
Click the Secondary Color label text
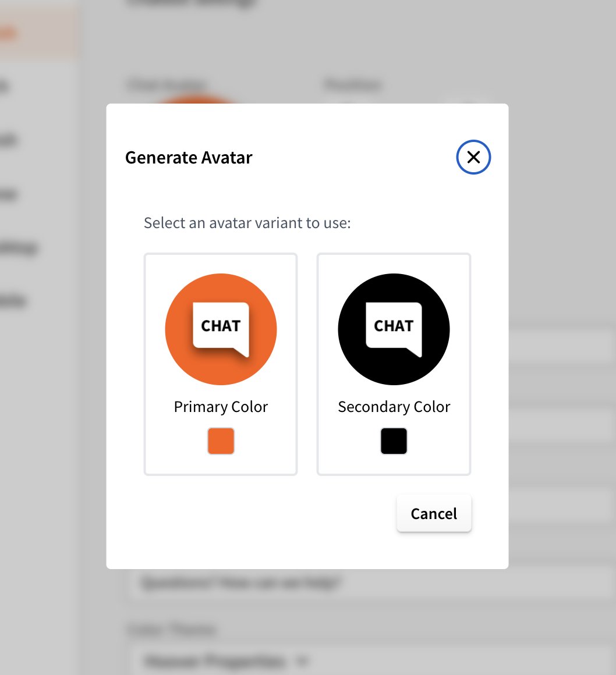point(394,406)
